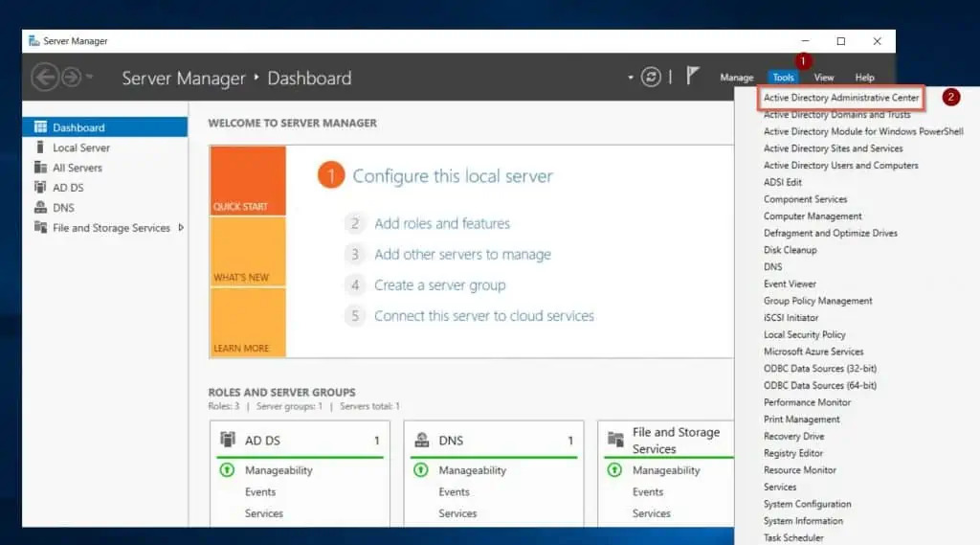Select Active Directory Sites and Services
Screen dimensions: 980x545
click(834, 148)
